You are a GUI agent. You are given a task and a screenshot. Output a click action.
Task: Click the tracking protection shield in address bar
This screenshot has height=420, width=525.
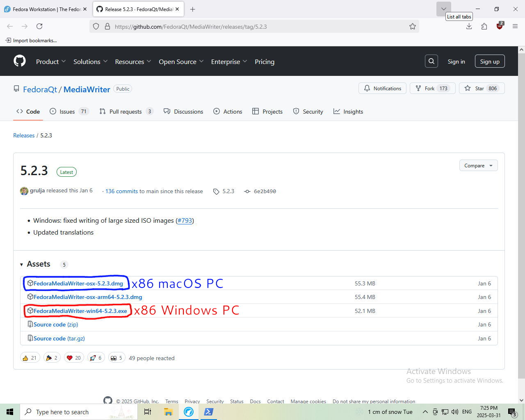tap(96, 26)
